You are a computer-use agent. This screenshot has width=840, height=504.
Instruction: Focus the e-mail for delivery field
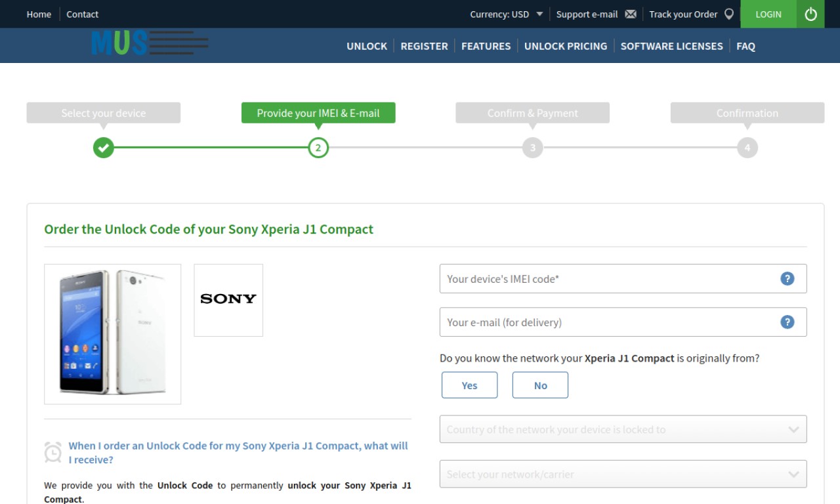point(623,322)
